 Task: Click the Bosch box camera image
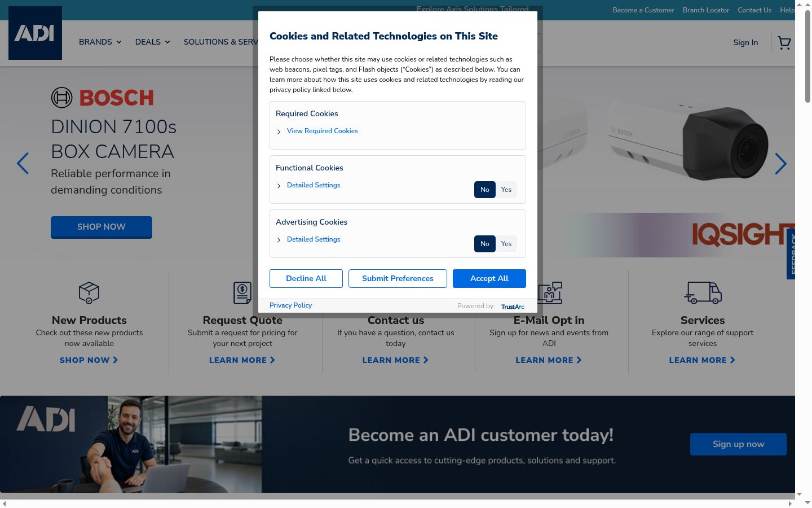688,139
